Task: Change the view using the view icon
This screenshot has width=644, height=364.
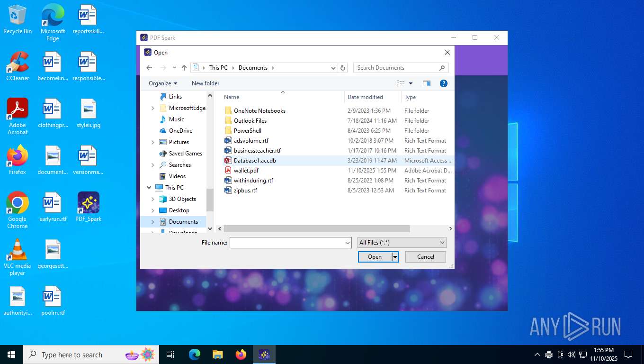Action: click(401, 83)
